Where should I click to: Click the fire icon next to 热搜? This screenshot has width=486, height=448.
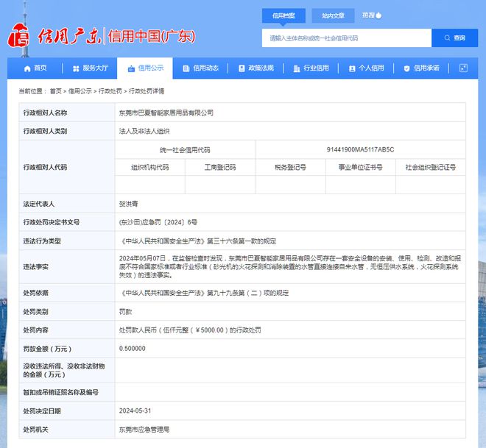[379, 15]
